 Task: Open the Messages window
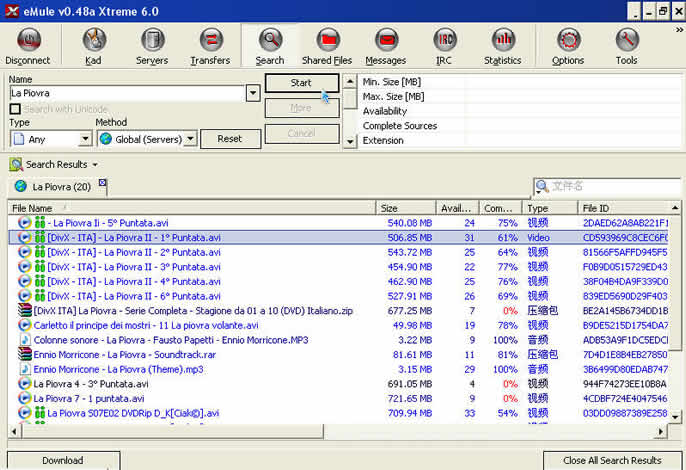[386, 40]
